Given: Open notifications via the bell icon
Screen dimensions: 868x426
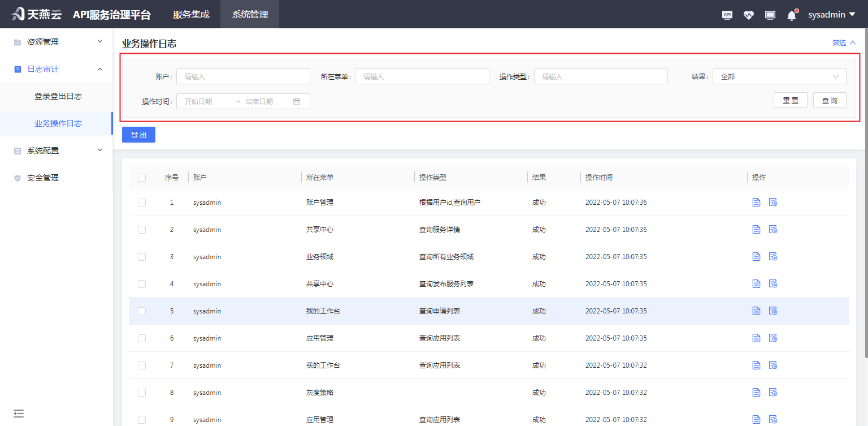Looking at the screenshot, I should 791,15.
